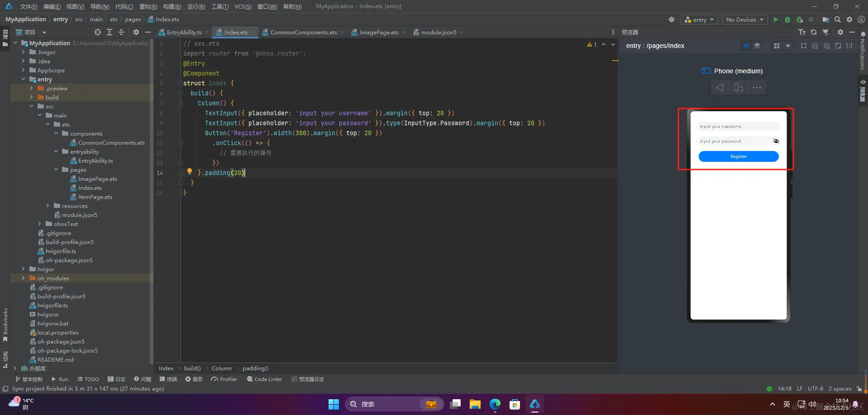Screen dimensions: 868x415
Task: Open the VCS(S) menu
Action: (x=243, y=6)
